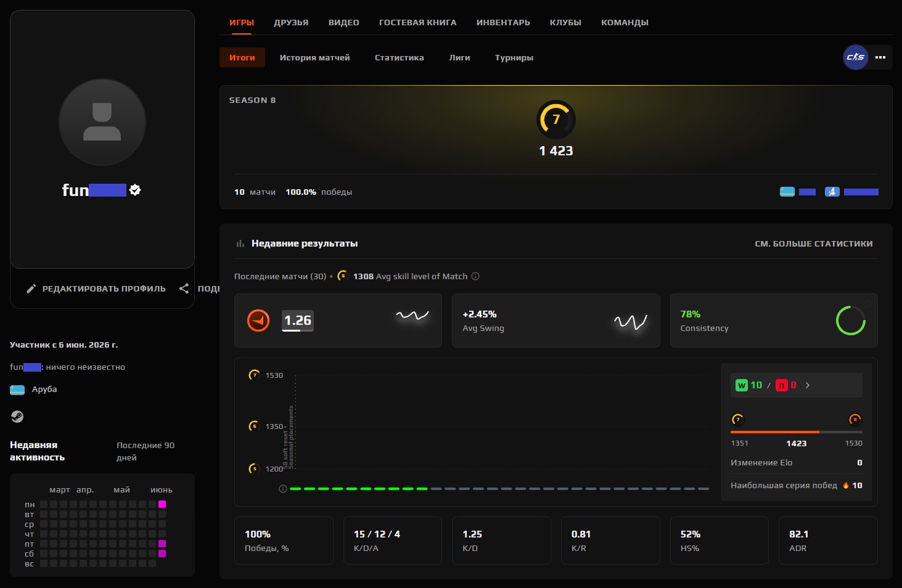Image resolution: width=902 pixels, height=588 pixels.
Task: Open the КЛУБЫ tab
Action: point(565,22)
